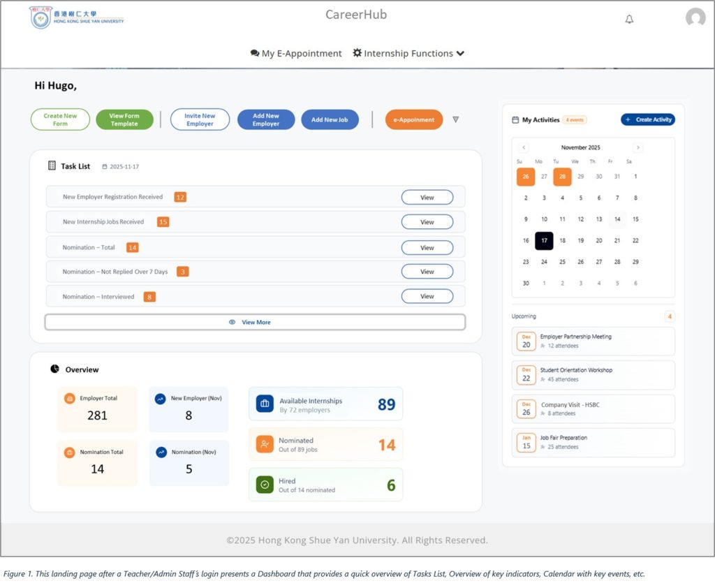Image resolution: width=715 pixels, height=588 pixels.
Task: Click the Available Internships briefcase icon
Action: (265, 404)
